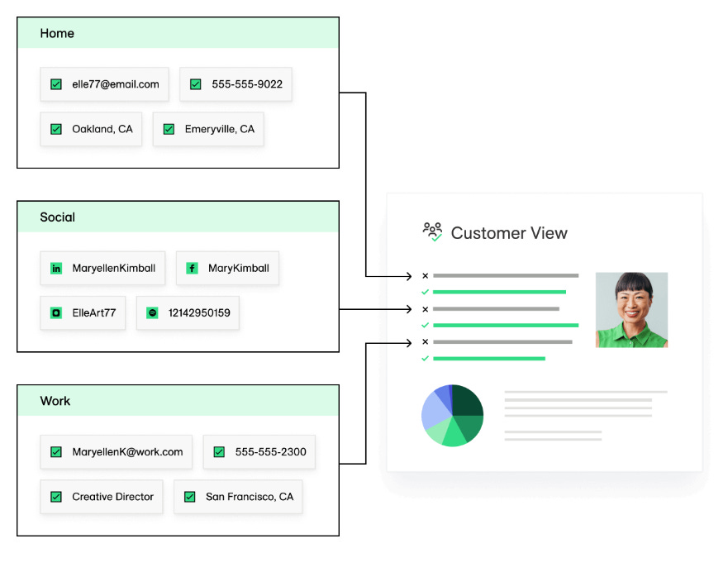Screen dimensions: 728x572
Task: Click the ElleArt77 handle text
Action: pyautogui.click(x=93, y=313)
